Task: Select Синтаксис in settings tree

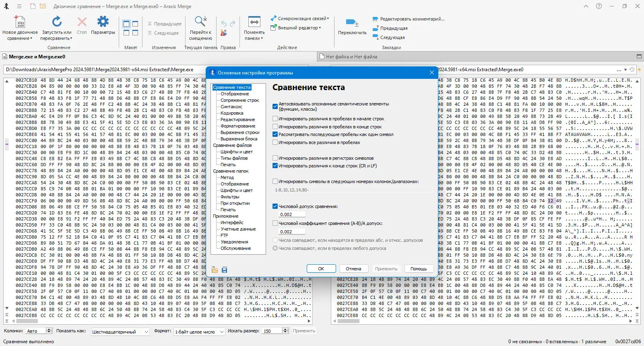Action: tap(231, 107)
